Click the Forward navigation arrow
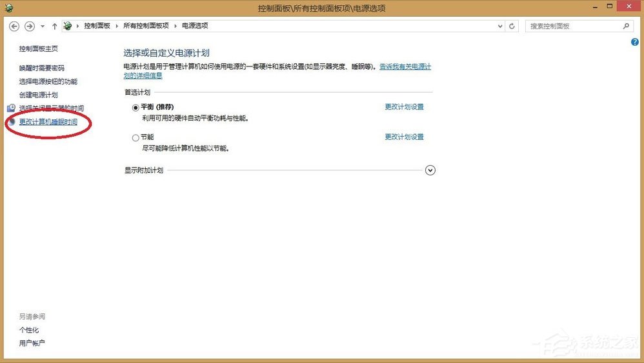Image resolution: width=644 pixels, height=363 pixels. tap(29, 26)
